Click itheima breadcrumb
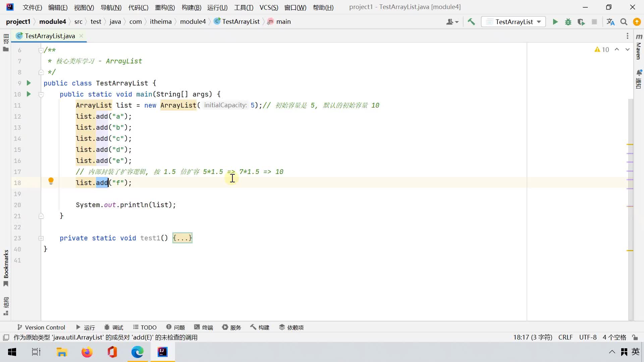 (x=161, y=22)
